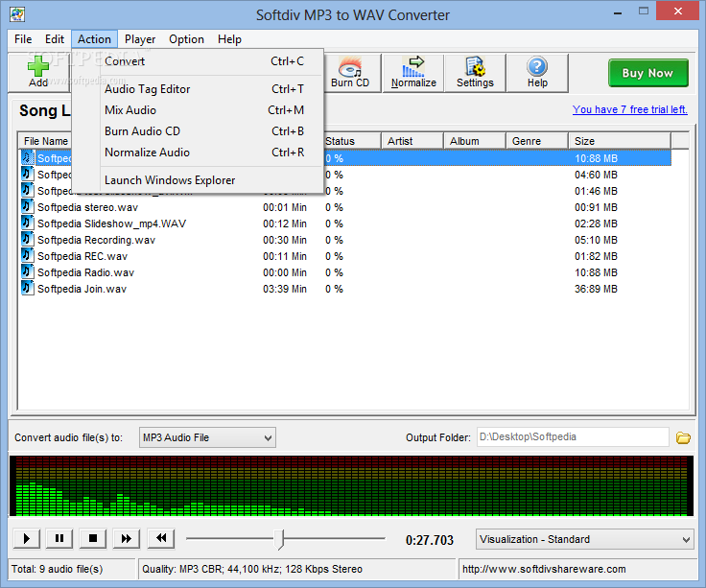Select Burn Audio CD menu entry

coord(199,131)
